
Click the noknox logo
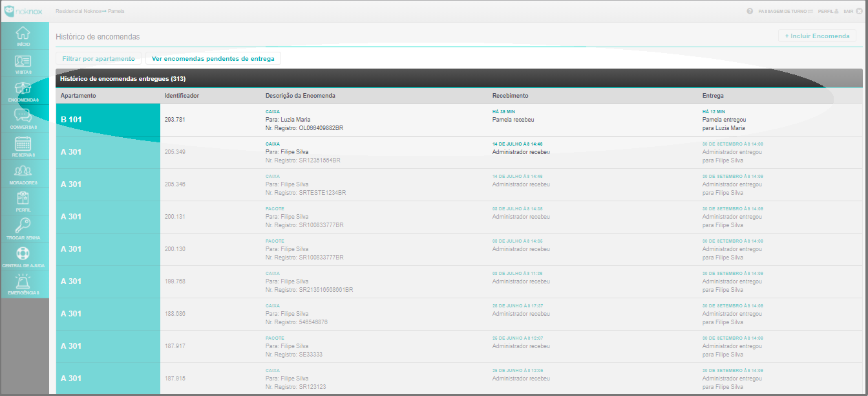23,11
